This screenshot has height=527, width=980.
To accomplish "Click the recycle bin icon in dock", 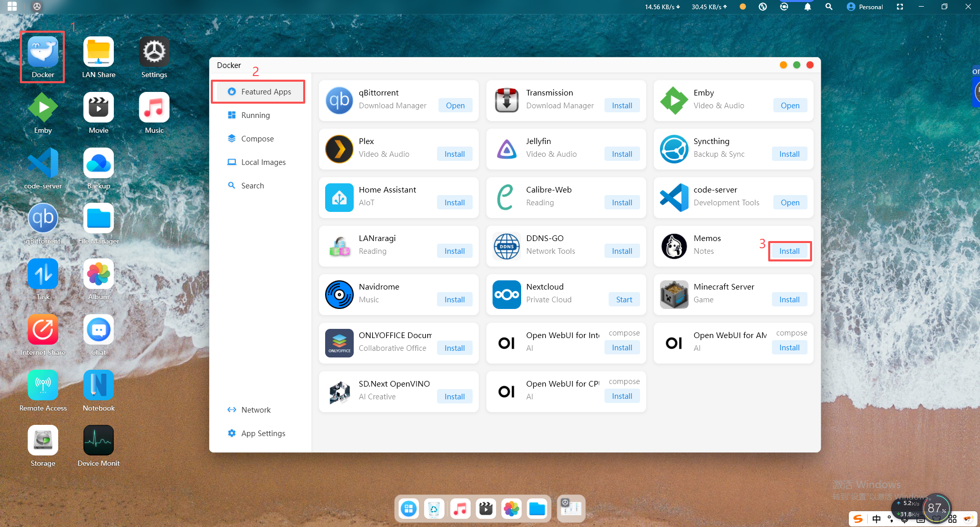I will point(434,509).
